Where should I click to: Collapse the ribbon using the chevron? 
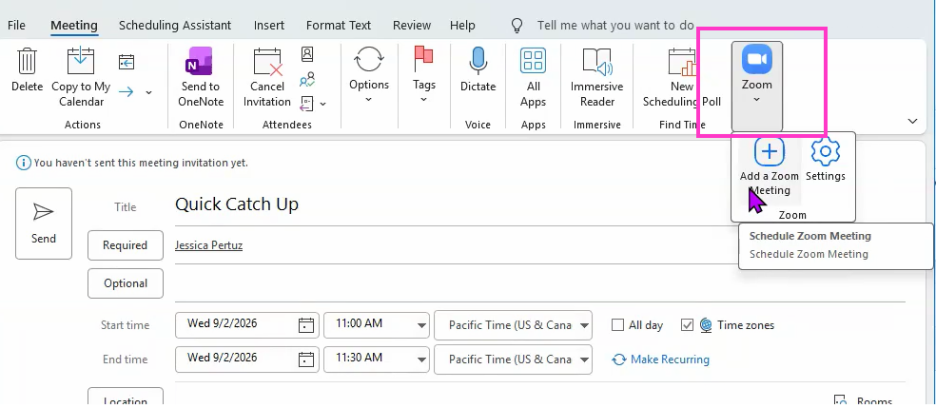[x=912, y=121]
